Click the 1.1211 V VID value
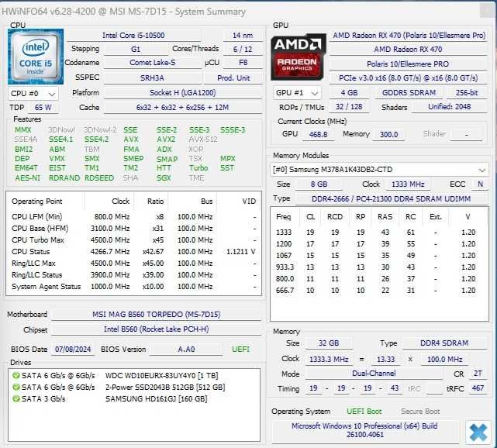This screenshot has width=497, height=448. (x=241, y=252)
